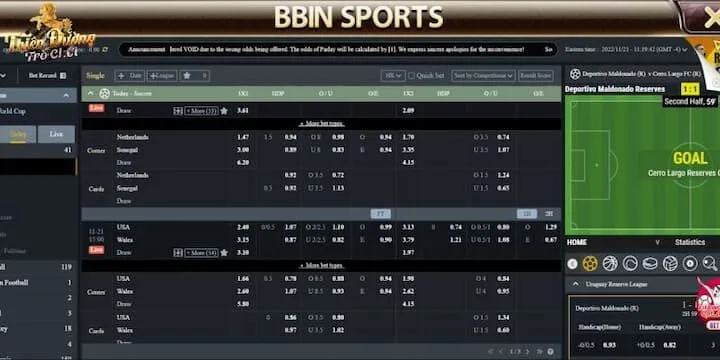
Task: Open the sidebar dropdown chevron left of Bet Record
Action: click(x=4, y=76)
